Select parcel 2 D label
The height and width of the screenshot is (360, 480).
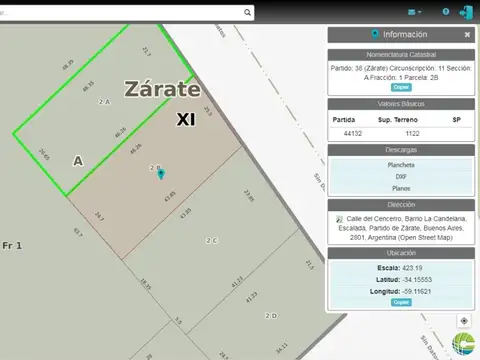tap(271, 315)
